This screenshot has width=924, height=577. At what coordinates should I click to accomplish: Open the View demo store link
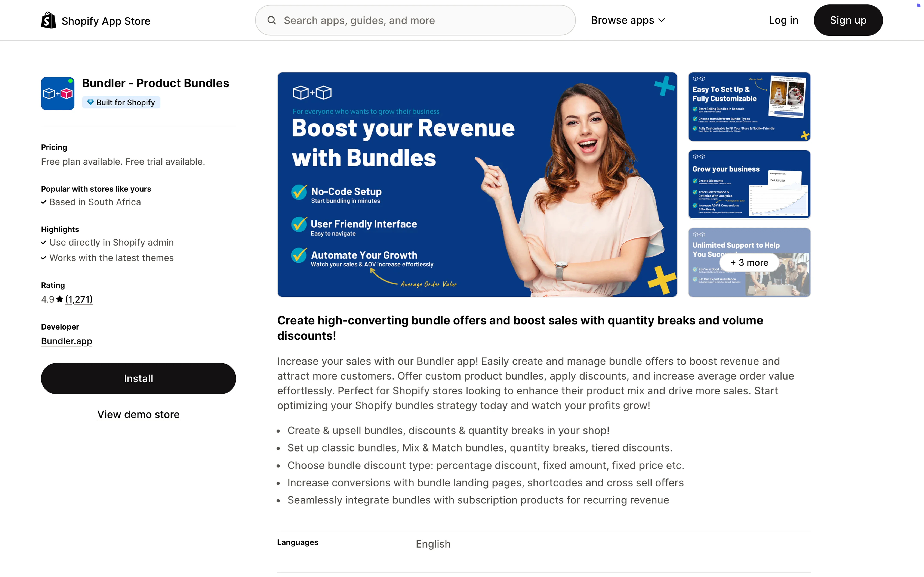point(138,414)
